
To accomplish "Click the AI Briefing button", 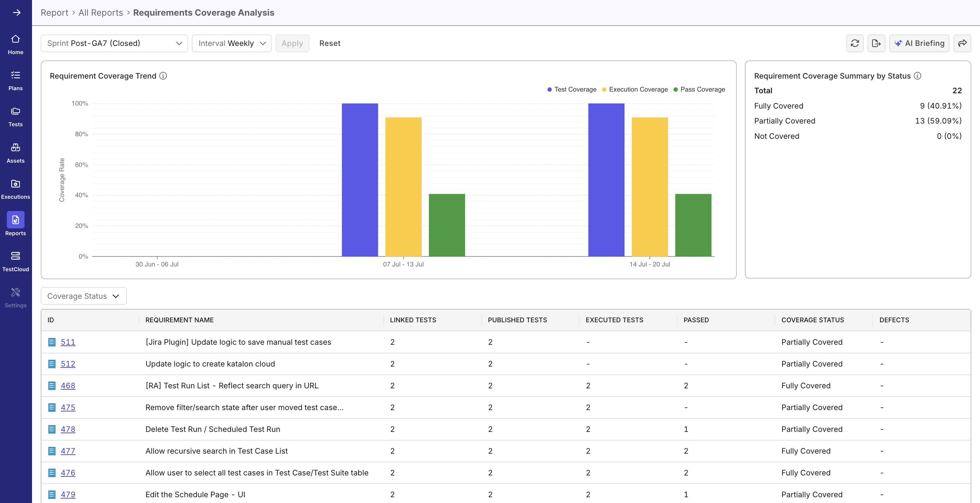I will [x=919, y=43].
